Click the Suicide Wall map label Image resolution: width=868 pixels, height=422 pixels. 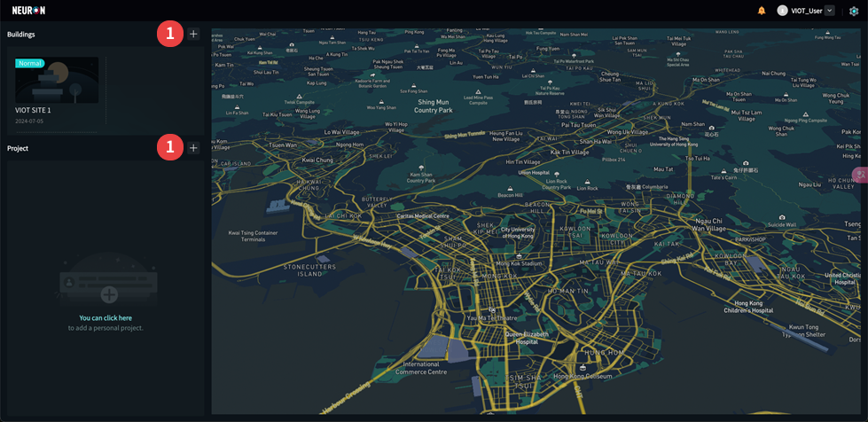[x=781, y=225]
